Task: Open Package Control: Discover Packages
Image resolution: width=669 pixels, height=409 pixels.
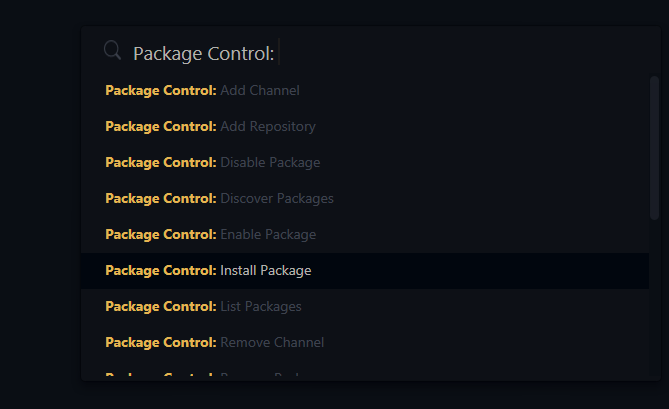Action: (277, 199)
